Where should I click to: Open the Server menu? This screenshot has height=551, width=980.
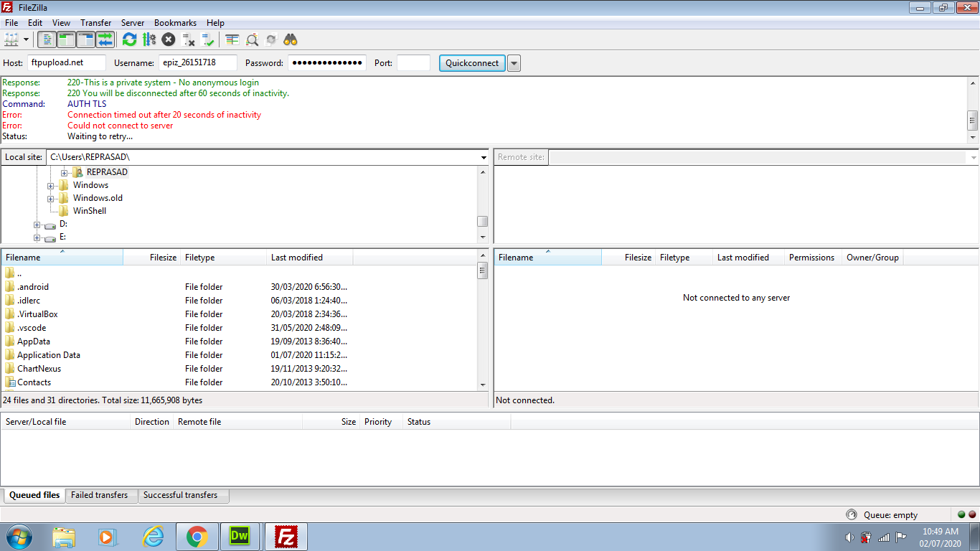point(133,23)
